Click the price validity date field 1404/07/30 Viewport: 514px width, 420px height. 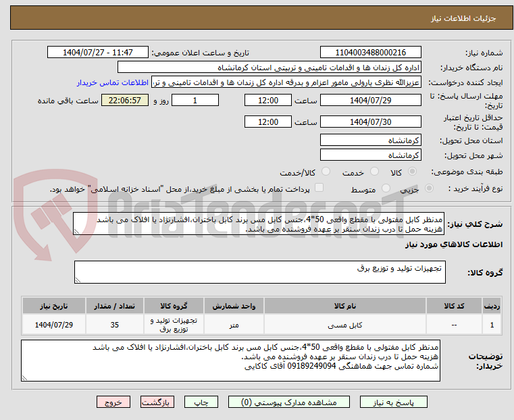(x=370, y=122)
